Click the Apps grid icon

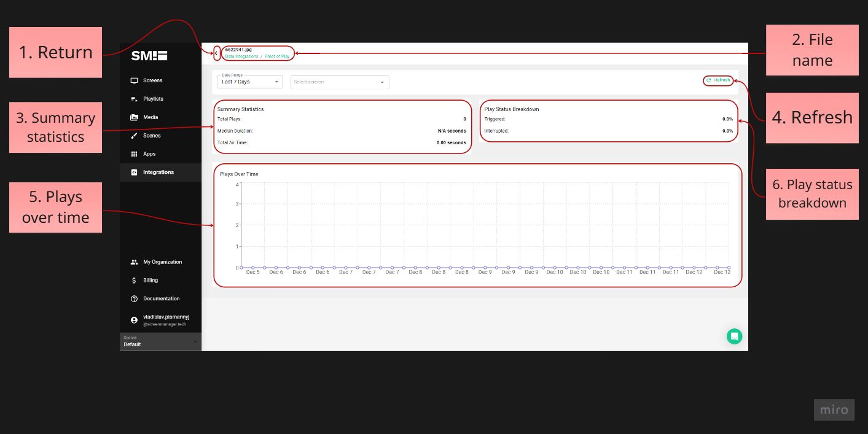click(x=134, y=154)
